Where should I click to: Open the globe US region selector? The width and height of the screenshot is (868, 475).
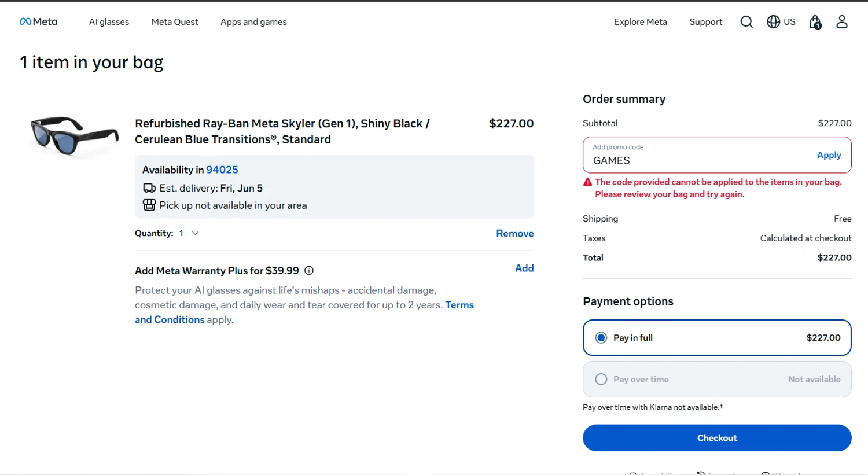coord(781,22)
